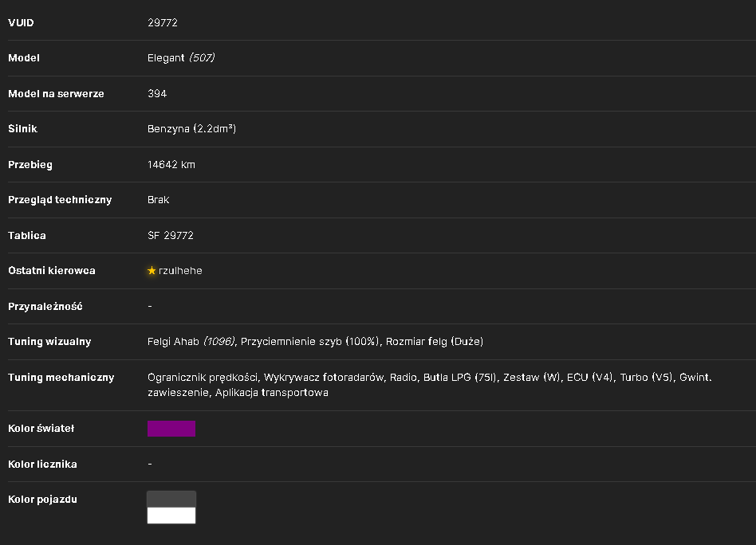The image size is (756, 545).
Task: Click Aplikacja transportowa tuning entry
Action: [272, 393]
